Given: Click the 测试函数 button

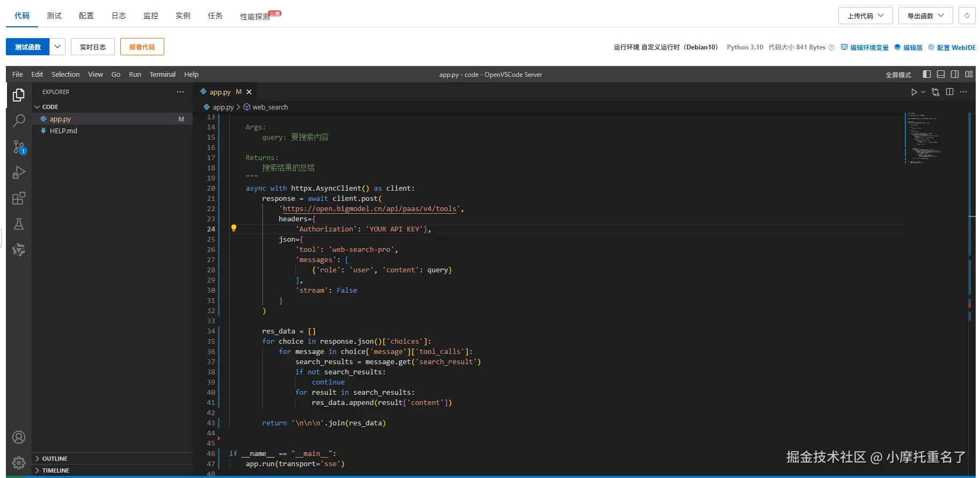Looking at the screenshot, I should coord(28,47).
